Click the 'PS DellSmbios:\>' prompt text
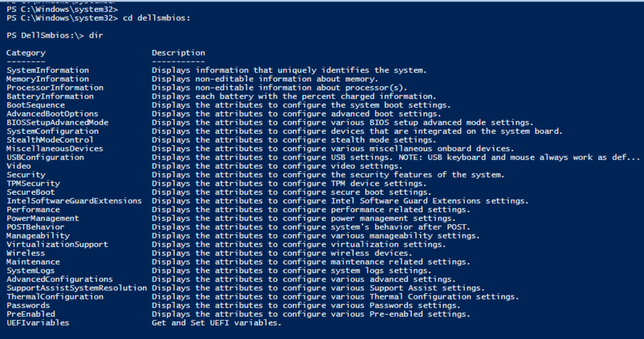Image resolution: width=644 pixels, height=339 pixels. pyautogui.click(x=46, y=35)
